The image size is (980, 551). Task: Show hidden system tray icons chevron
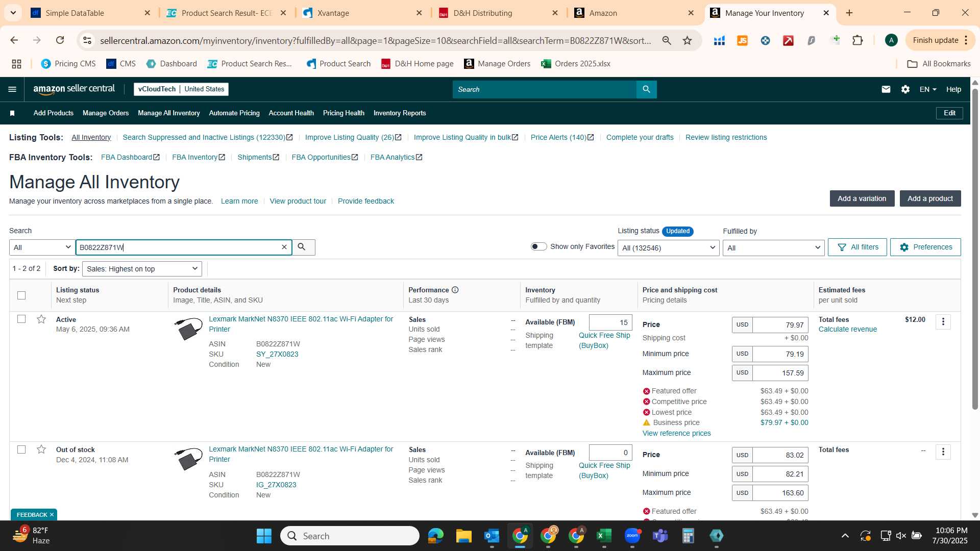(845, 536)
